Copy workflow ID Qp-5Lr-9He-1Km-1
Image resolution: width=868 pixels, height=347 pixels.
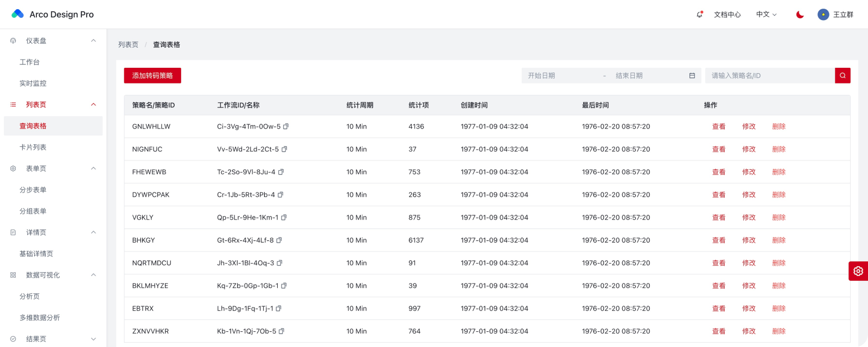tap(284, 217)
